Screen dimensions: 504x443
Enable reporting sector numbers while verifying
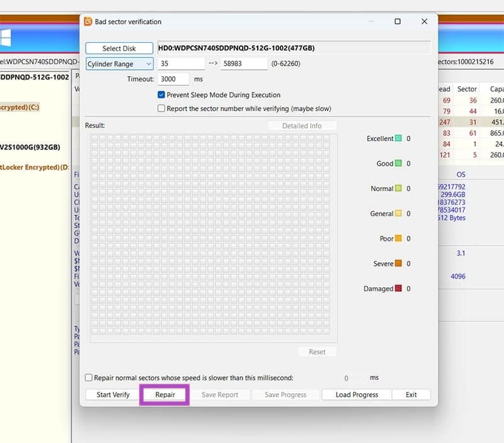[x=162, y=108]
